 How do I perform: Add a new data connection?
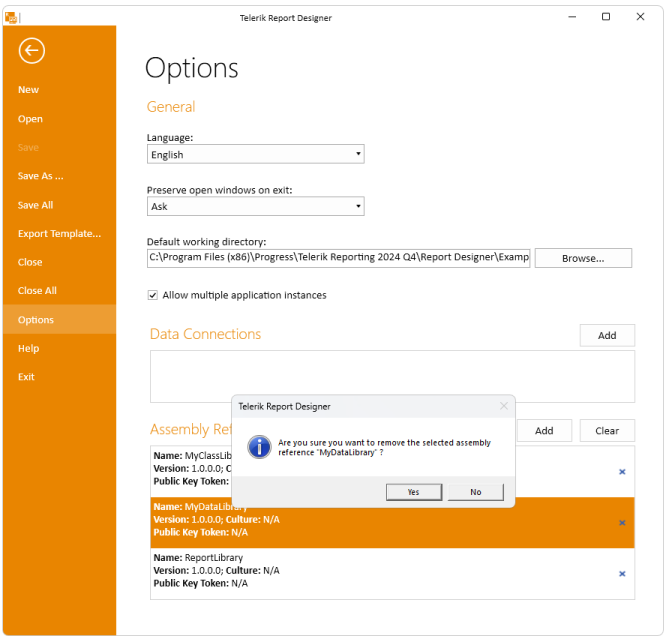click(x=607, y=335)
